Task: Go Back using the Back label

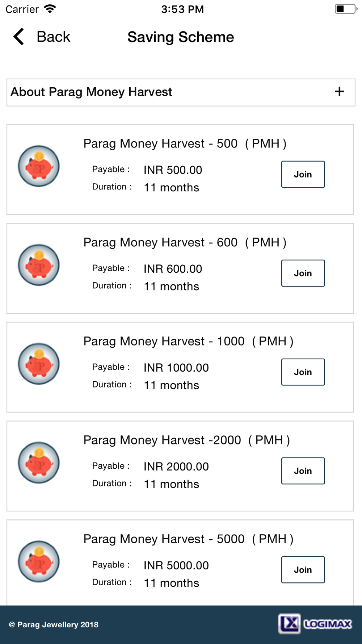Action: (x=53, y=37)
